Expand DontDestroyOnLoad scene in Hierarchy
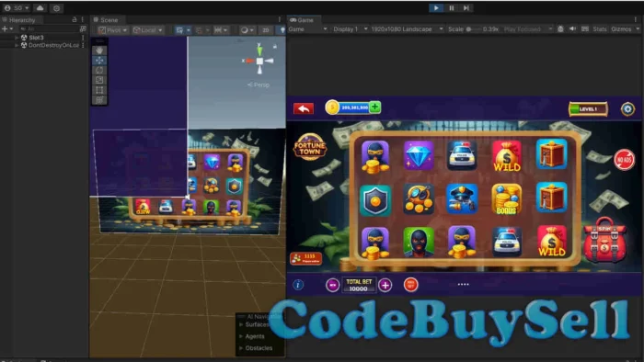The width and height of the screenshot is (644, 362). [17, 45]
